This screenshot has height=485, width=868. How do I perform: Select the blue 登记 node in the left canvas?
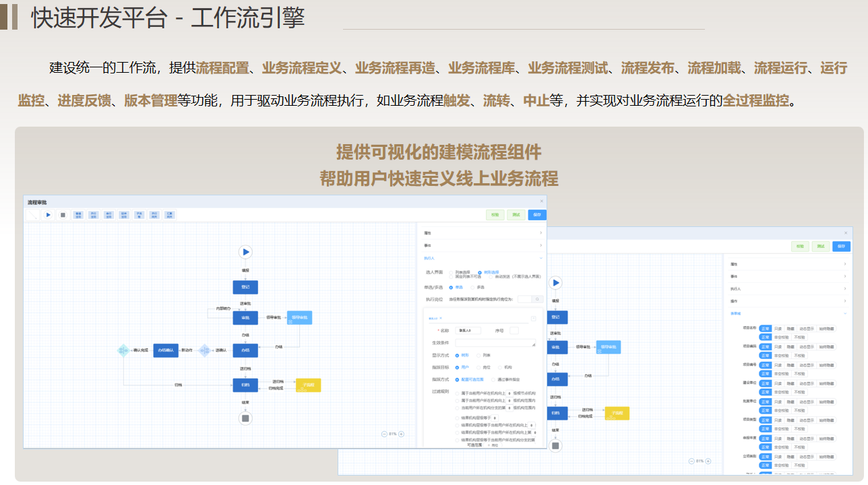coord(245,287)
